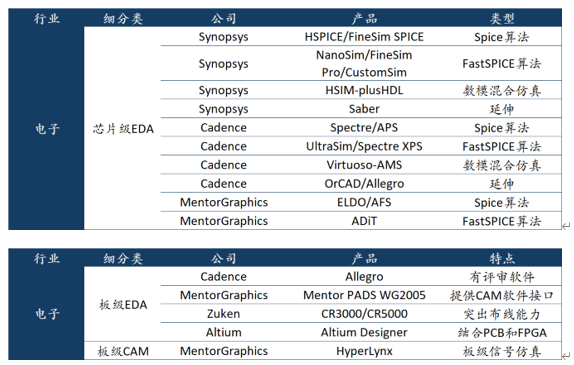
Task: Click the HyperLynx product cell
Action: (x=364, y=351)
